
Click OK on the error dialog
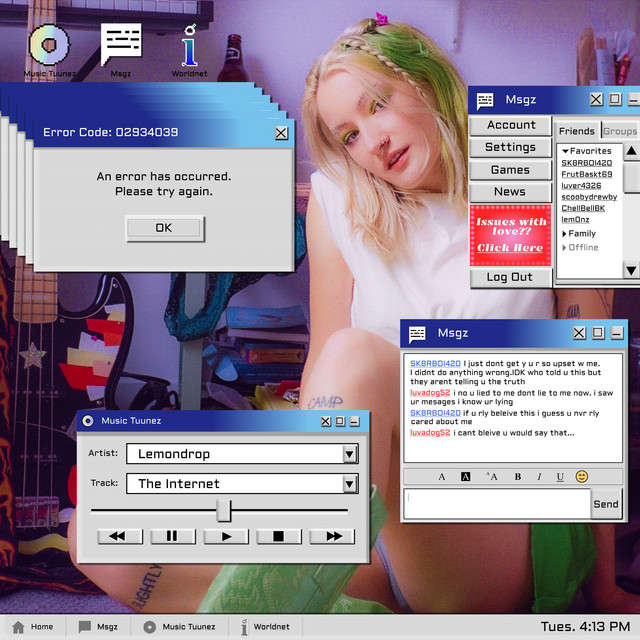tap(164, 228)
